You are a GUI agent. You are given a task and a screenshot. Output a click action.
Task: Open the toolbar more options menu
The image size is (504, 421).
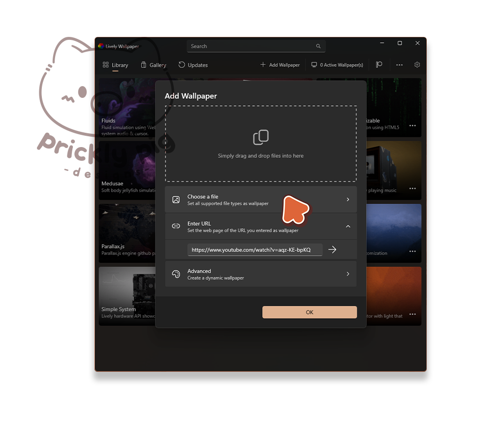(399, 65)
